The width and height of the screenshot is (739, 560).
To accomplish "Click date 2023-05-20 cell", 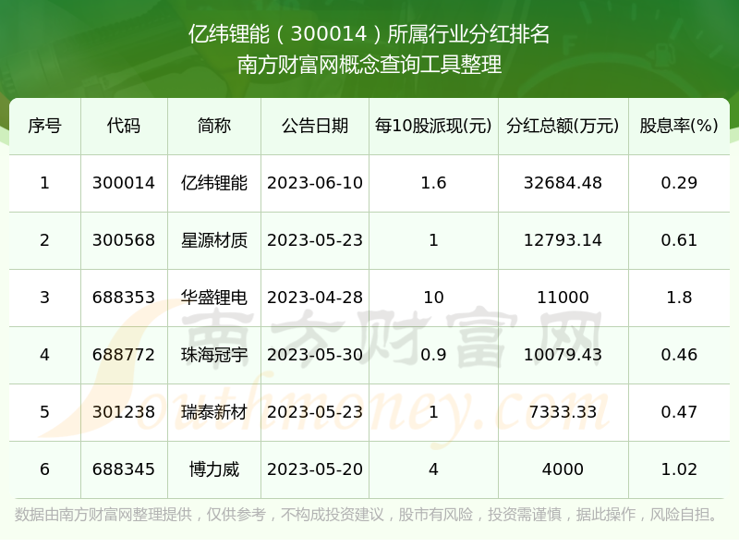I will pyautogui.click(x=315, y=469).
